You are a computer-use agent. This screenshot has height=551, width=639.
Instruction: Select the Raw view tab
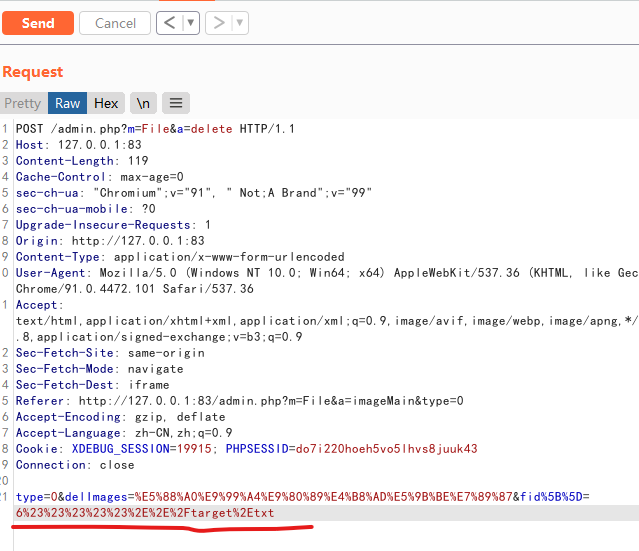coord(67,103)
